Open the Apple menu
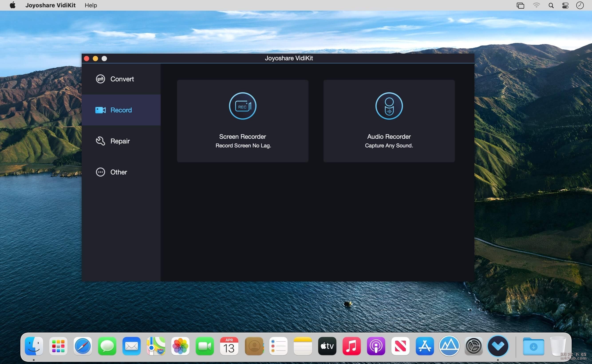The width and height of the screenshot is (592, 364). (x=12, y=5)
